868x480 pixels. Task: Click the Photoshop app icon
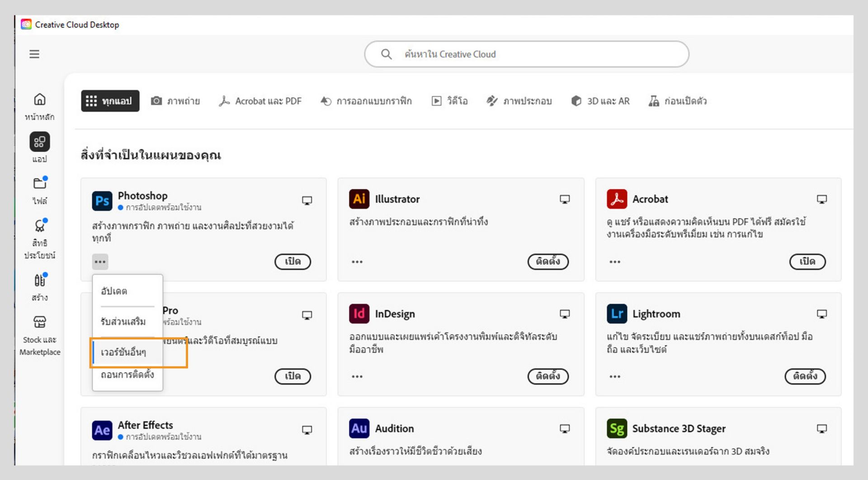coord(102,201)
